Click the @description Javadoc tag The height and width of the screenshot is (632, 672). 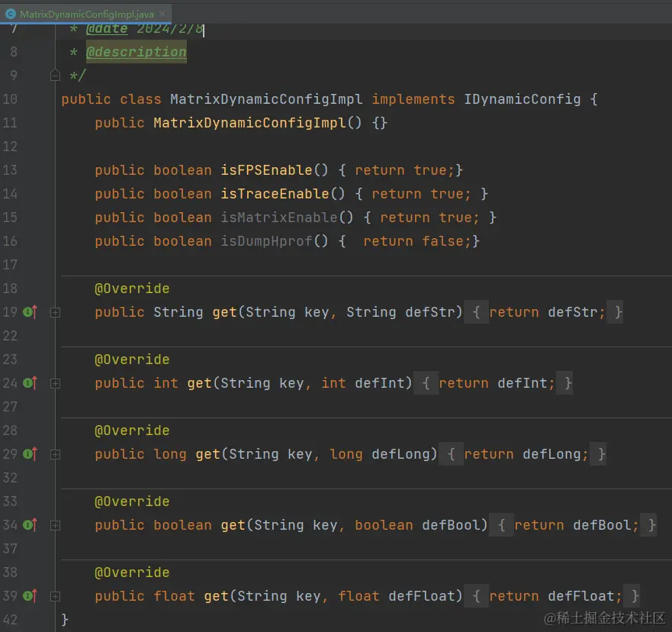coord(137,52)
